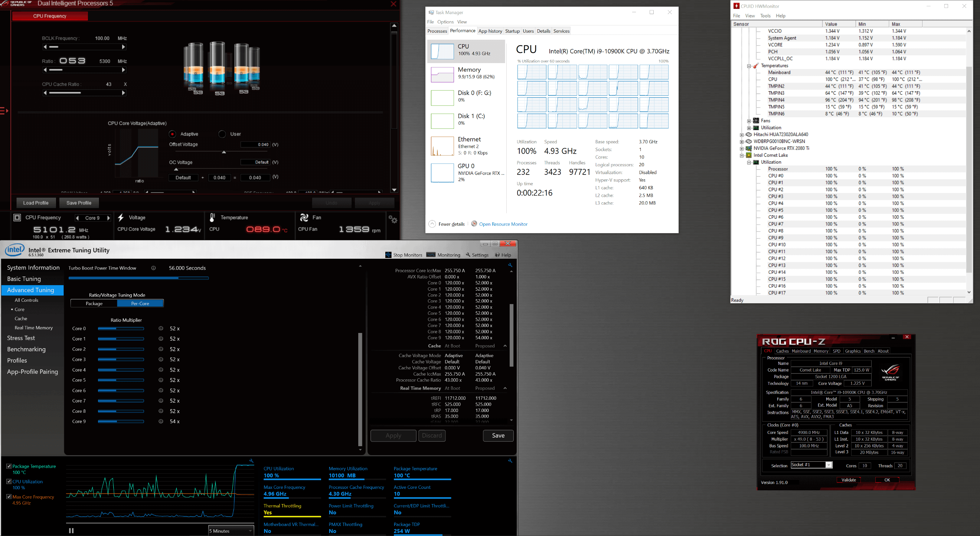Open Stress Test in XTU sidebar
This screenshot has height=536, width=980.
21,338
